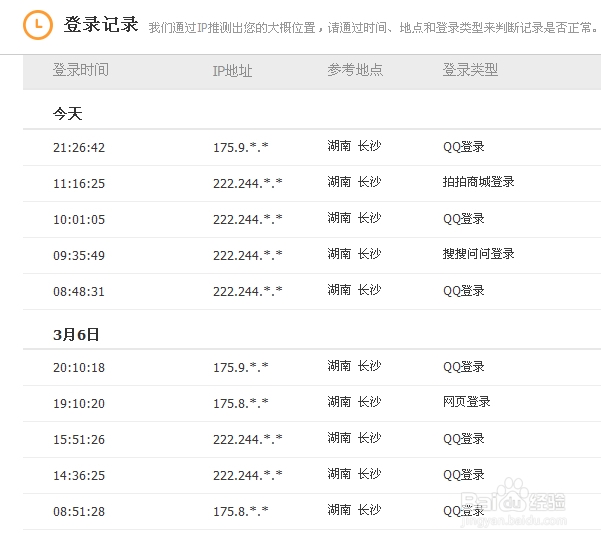Select the 19:10:20 login time
601x542 pixels.
tap(79, 404)
